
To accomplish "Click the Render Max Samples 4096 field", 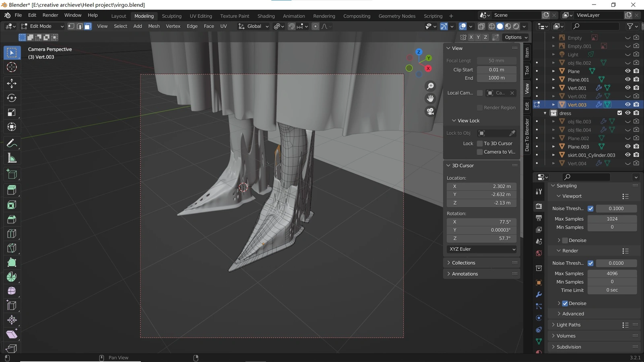I will [612, 274].
